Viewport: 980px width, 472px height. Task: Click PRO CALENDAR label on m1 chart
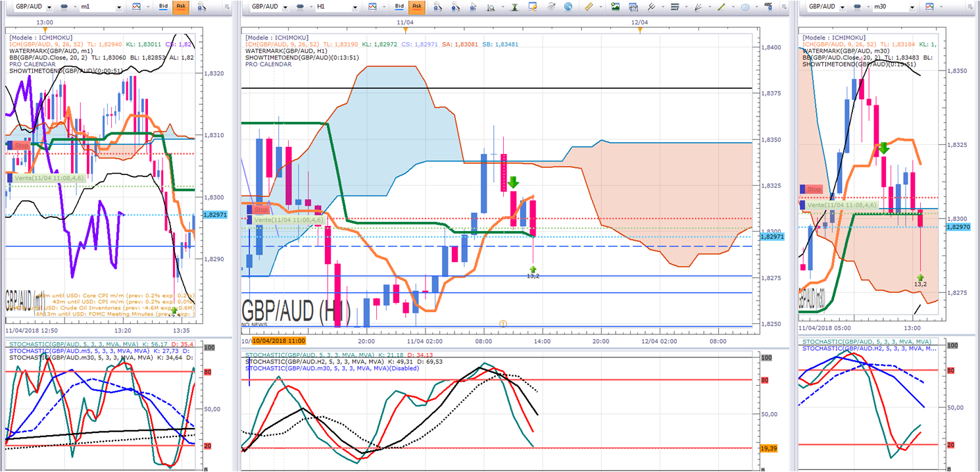click(33, 65)
